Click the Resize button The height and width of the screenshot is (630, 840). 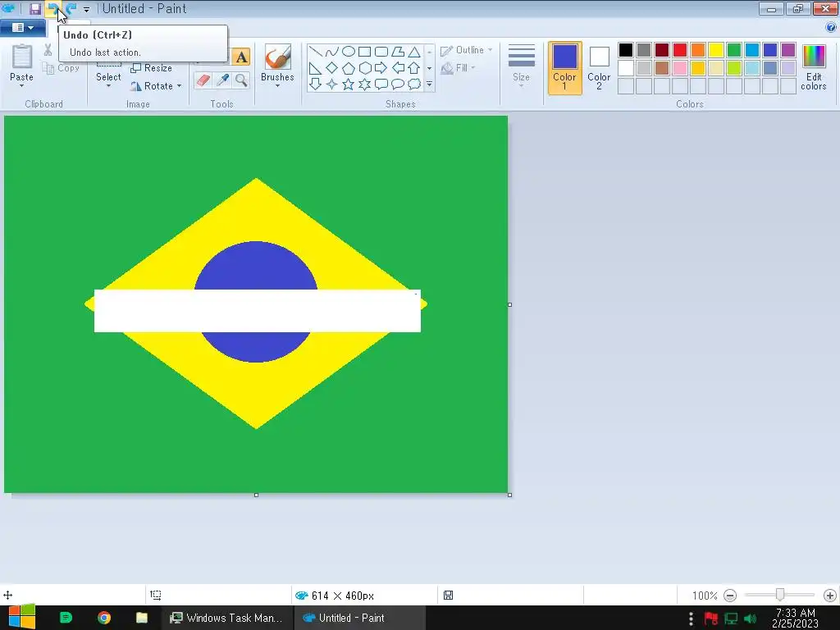[x=152, y=68]
